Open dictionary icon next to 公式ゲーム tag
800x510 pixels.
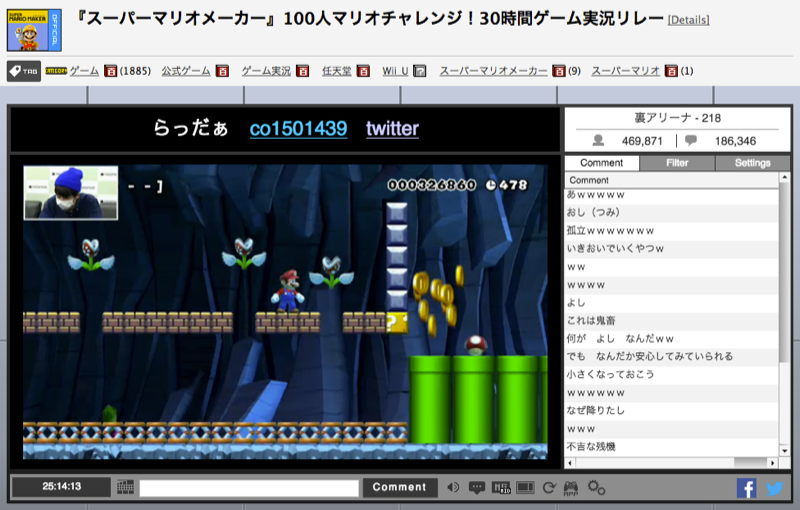click(x=222, y=71)
